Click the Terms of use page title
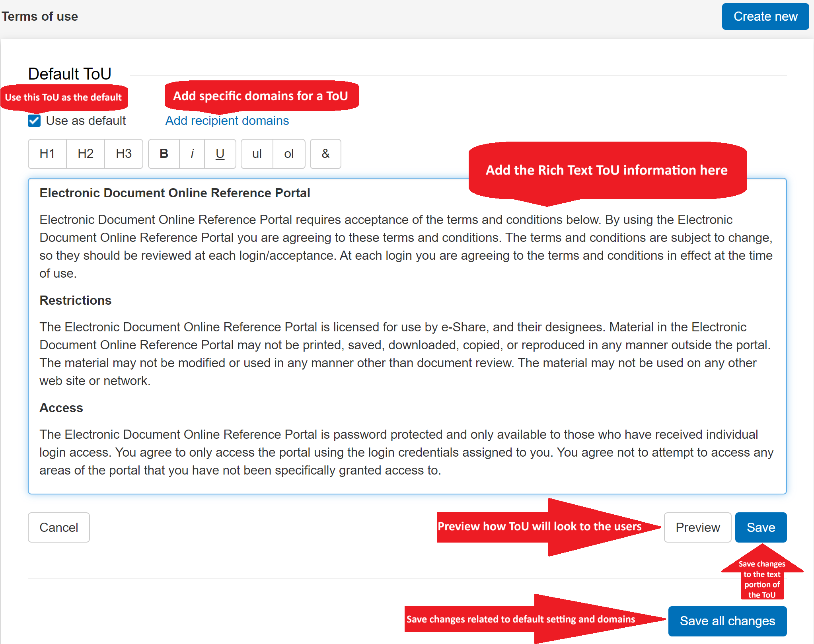814x644 pixels. (x=40, y=16)
